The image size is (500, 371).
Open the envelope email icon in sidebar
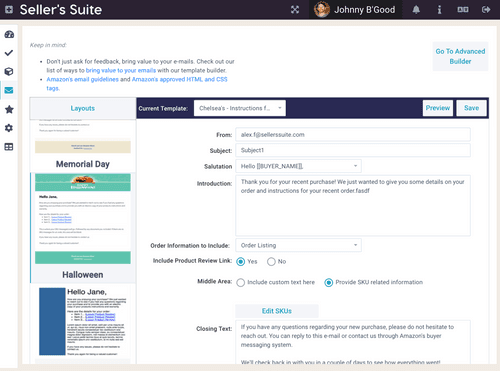pyautogui.click(x=9, y=90)
